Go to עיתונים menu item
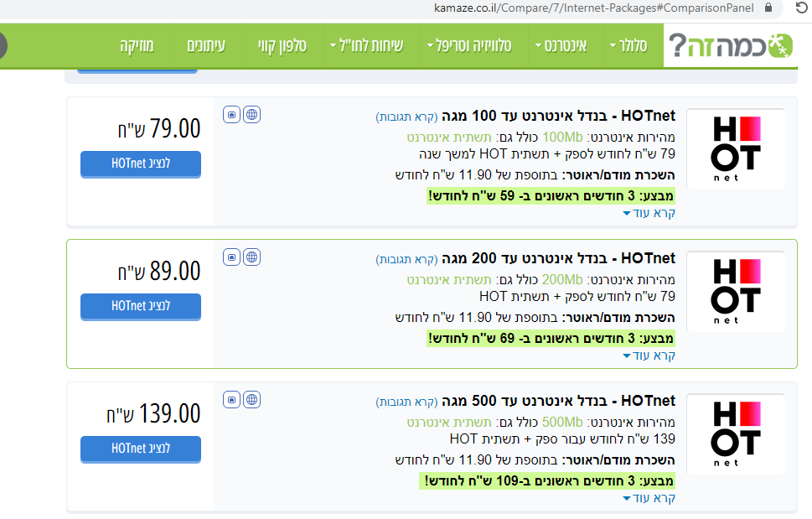This screenshot has width=812, height=519. [x=206, y=45]
